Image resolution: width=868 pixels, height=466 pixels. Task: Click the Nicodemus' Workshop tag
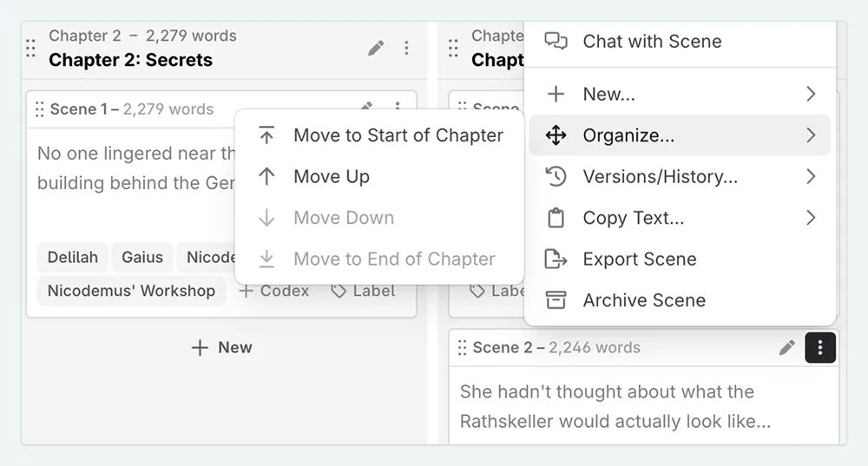point(131,291)
